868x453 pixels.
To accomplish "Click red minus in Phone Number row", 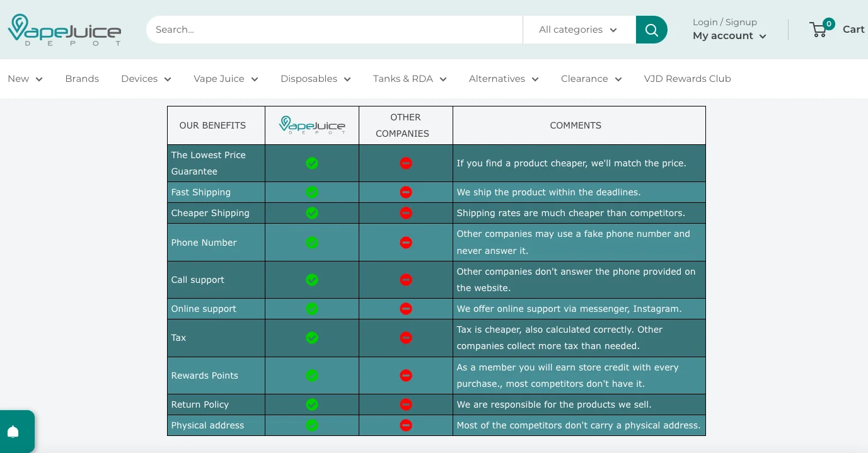I will click(406, 243).
